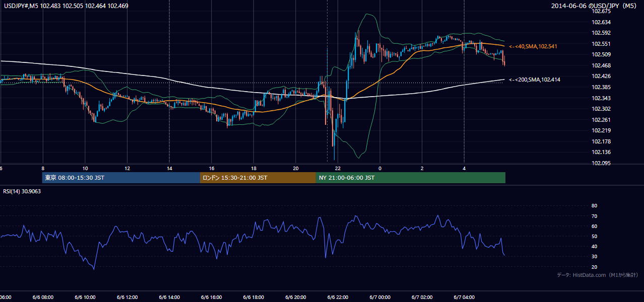
Task: Click the 6/6 18:00 date axis label
Action: pyautogui.click(x=253, y=297)
